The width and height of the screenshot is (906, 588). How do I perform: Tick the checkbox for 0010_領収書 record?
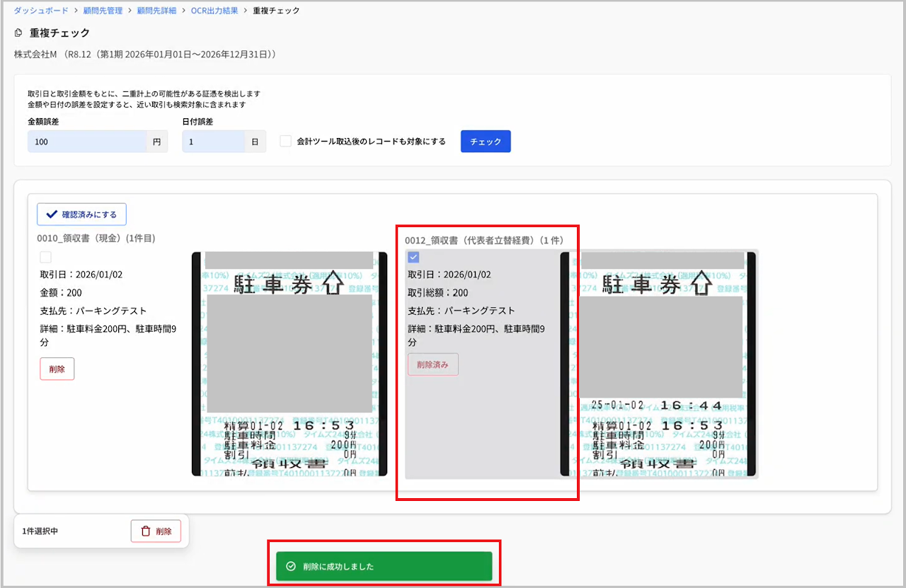pos(45,257)
